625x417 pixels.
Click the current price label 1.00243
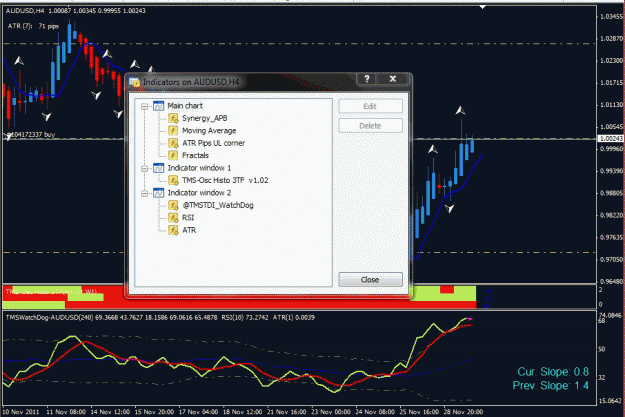(x=611, y=138)
